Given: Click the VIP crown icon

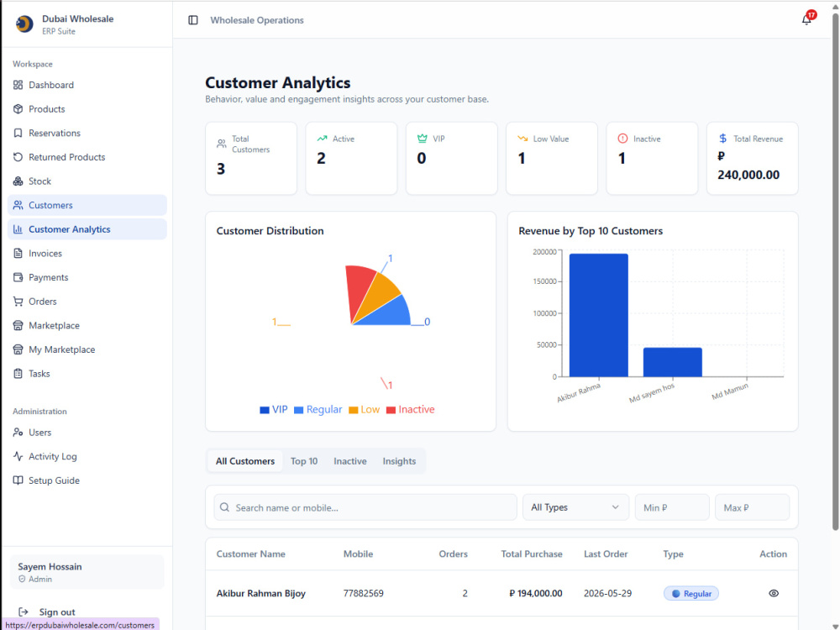Looking at the screenshot, I should click(x=423, y=139).
